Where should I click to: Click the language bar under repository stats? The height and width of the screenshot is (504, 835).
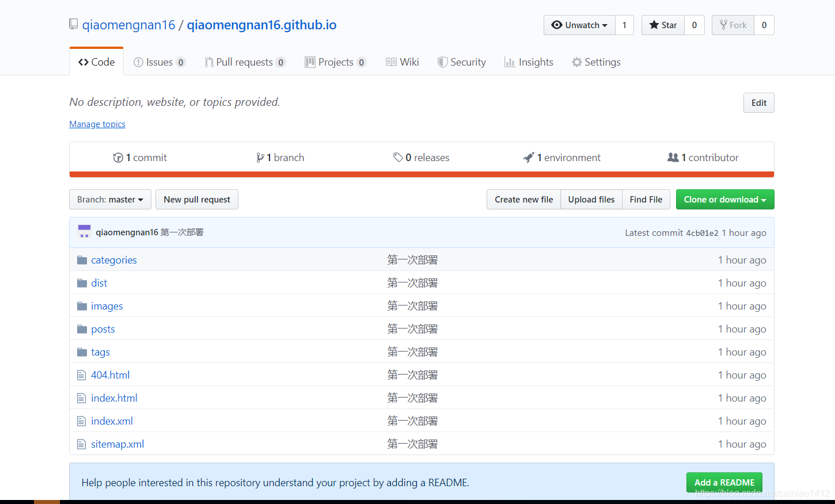[x=422, y=174]
